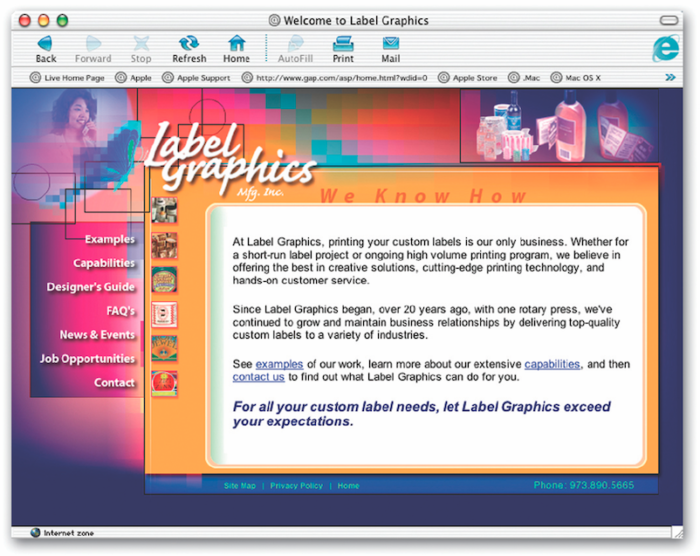Click the green zoom window button
This screenshot has height=556, width=700.
click(x=62, y=21)
